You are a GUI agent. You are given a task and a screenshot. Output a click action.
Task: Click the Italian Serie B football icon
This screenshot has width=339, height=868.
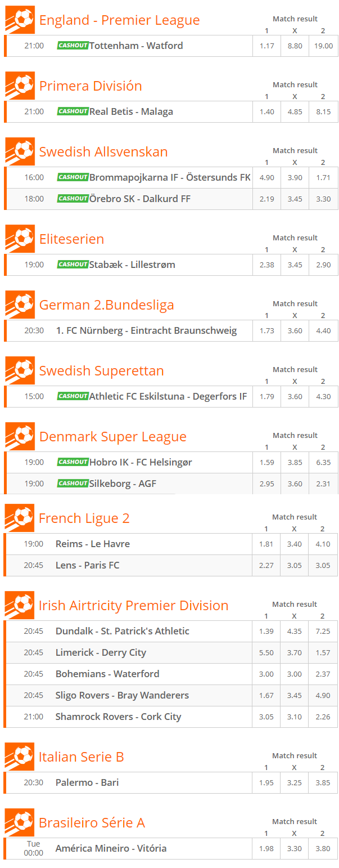tap(20, 757)
